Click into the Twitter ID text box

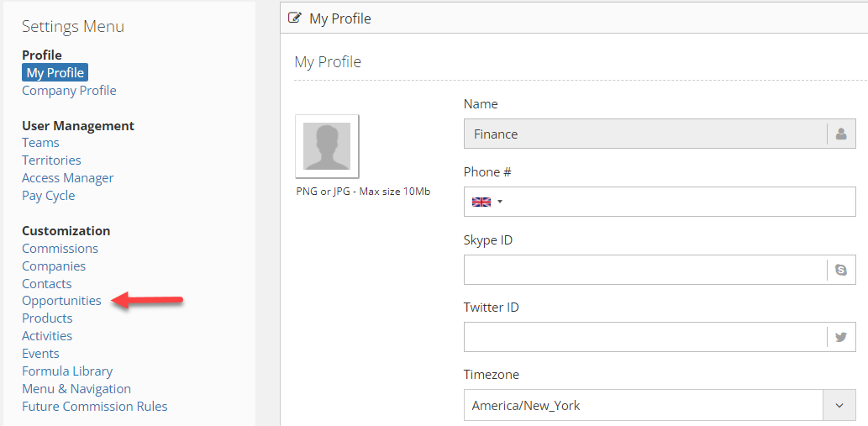645,337
